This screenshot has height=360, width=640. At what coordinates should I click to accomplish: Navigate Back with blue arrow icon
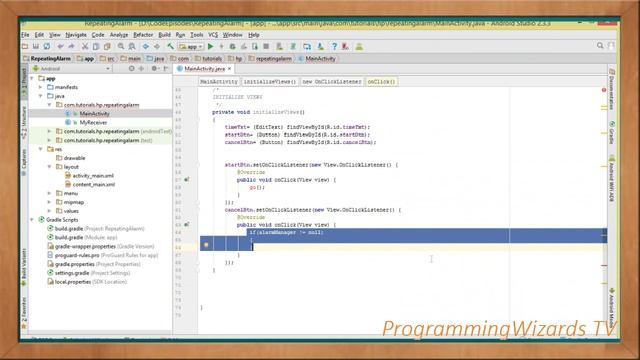[146, 47]
